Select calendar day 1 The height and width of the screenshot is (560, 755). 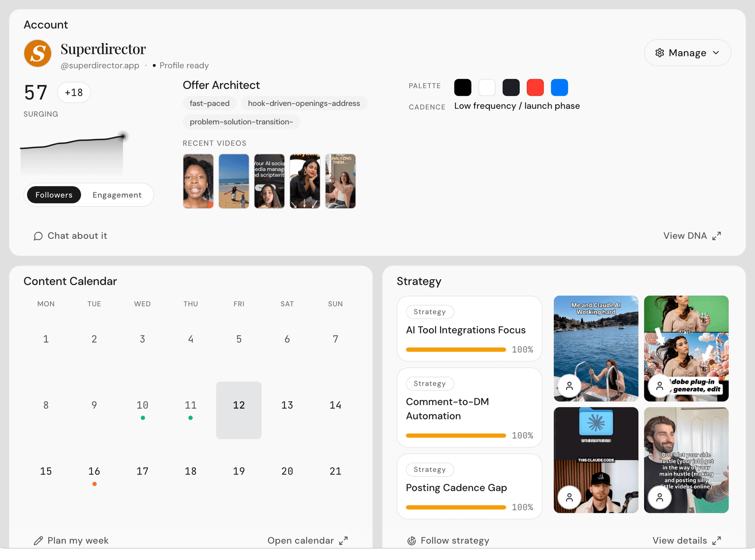(x=46, y=339)
